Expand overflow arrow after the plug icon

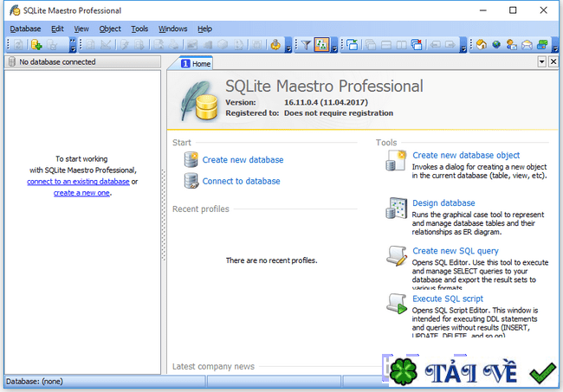pos(288,45)
